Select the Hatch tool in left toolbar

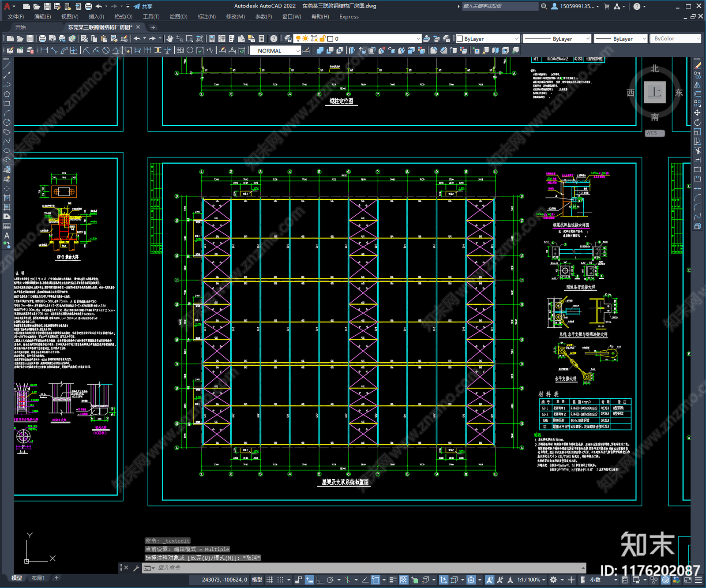pyautogui.click(x=7, y=198)
